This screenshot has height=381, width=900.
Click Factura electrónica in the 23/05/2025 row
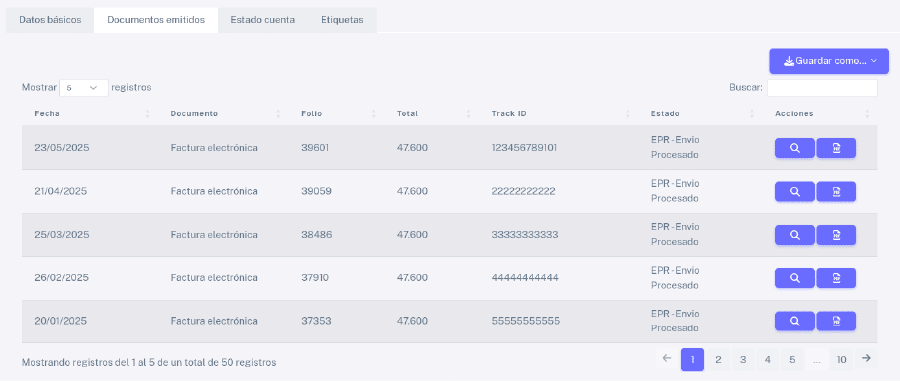tap(214, 148)
